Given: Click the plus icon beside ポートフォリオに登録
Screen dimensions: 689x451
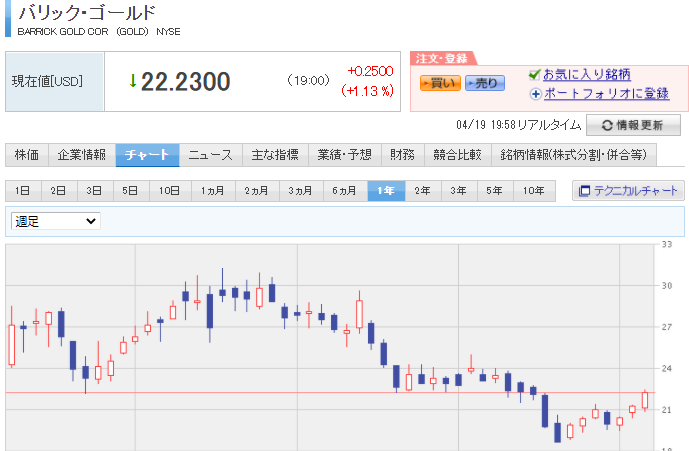Looking at the screenshot, I should [535, 94].
